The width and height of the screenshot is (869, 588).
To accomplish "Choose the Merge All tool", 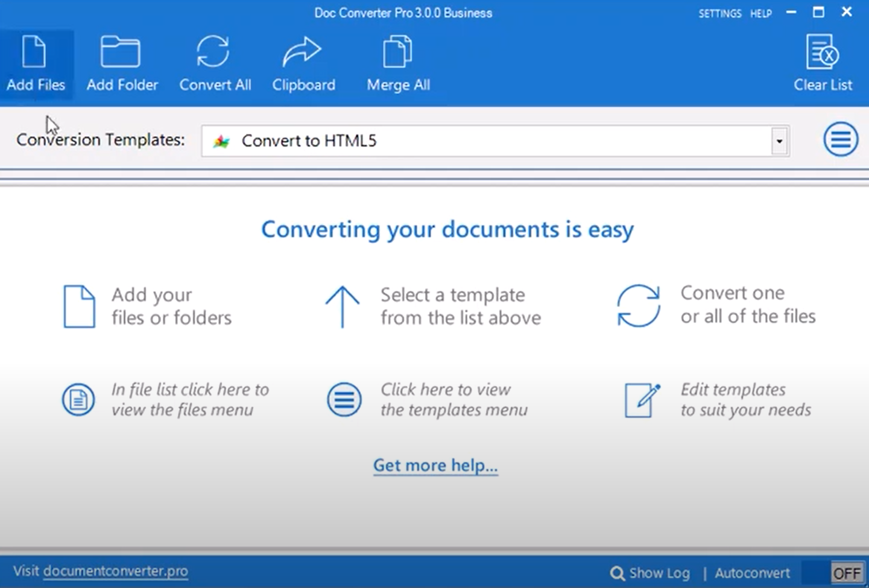I will pyautogui.click(x=398, y=64).
